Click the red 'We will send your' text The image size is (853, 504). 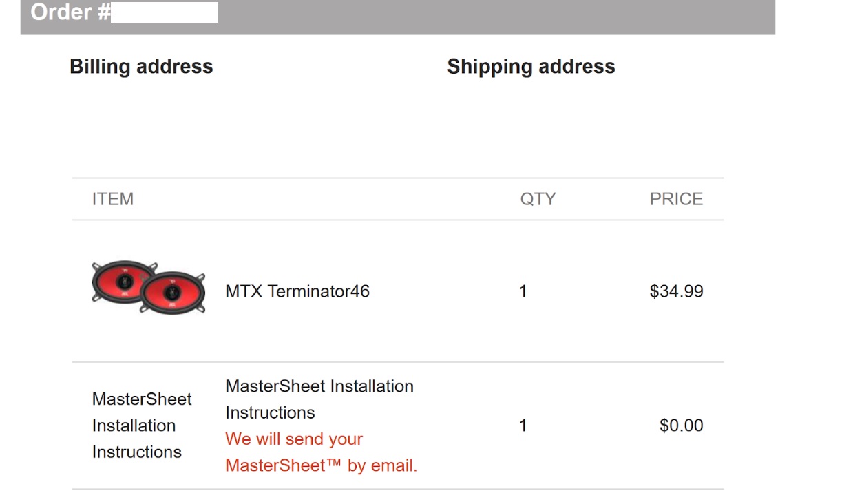[294, 439]
